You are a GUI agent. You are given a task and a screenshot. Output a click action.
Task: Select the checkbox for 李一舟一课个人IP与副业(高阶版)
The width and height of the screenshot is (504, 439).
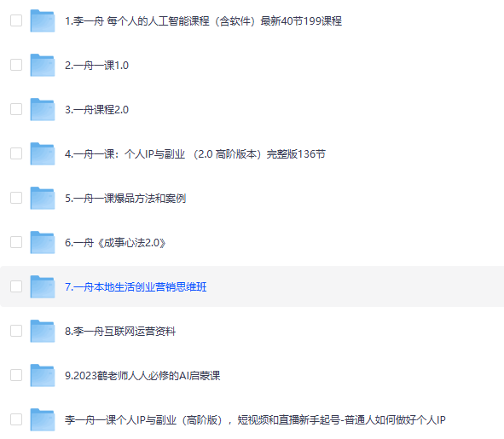click(x=16, y=419)
